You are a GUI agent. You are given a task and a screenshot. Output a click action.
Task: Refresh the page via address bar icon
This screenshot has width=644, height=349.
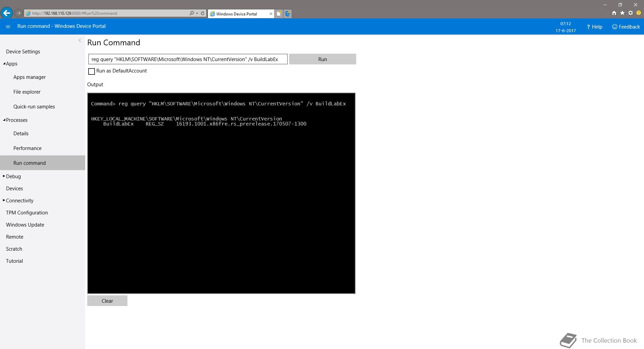(x=203, y=13)
